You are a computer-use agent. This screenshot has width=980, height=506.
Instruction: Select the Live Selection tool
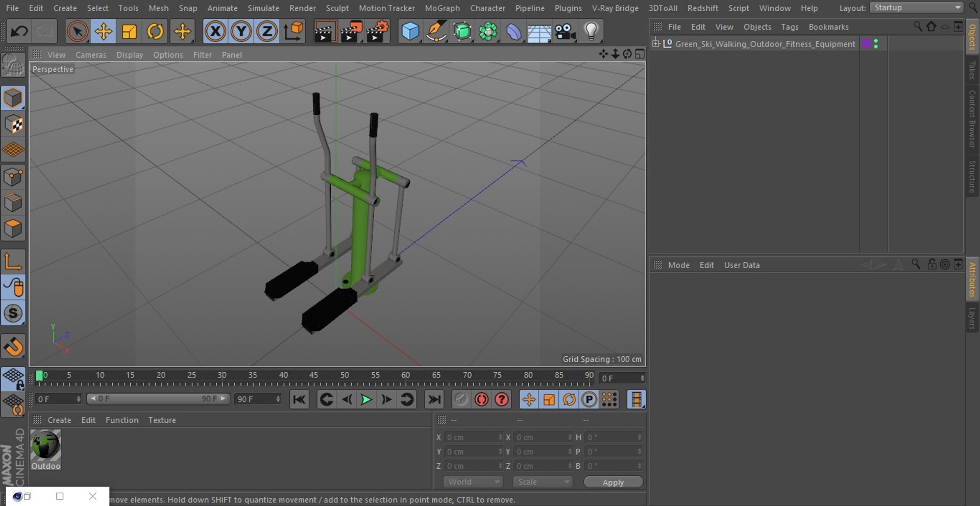[77, 32]
